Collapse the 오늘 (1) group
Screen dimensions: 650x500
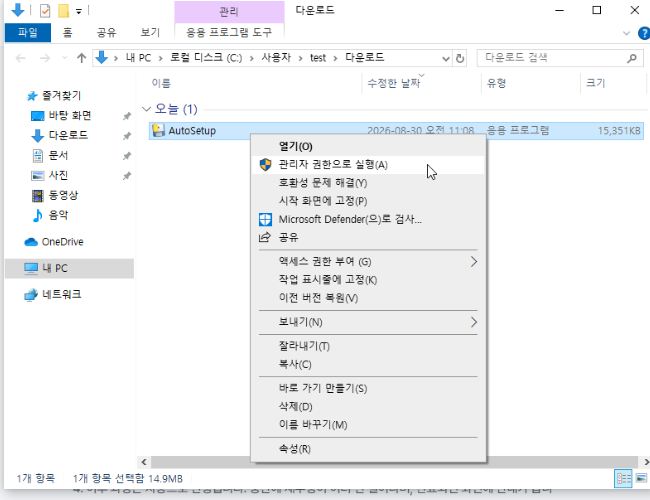(x=146, y=109)
